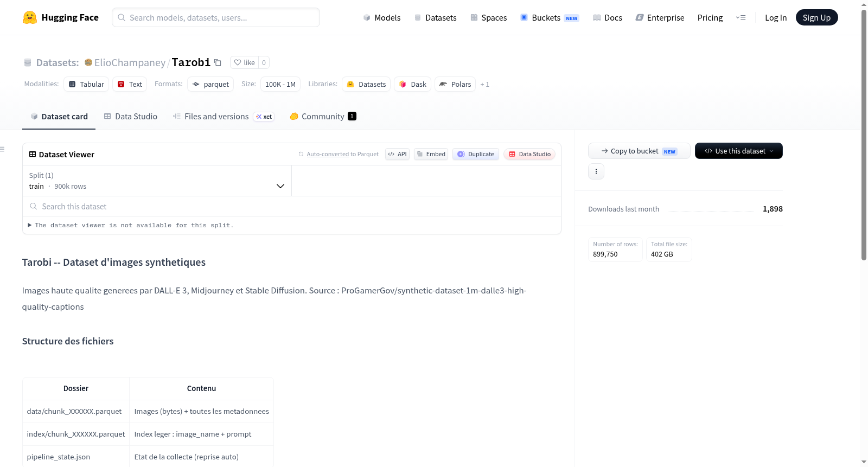Expand the more-navigation menu icon
868x467 pixels.
click(741, 17)
